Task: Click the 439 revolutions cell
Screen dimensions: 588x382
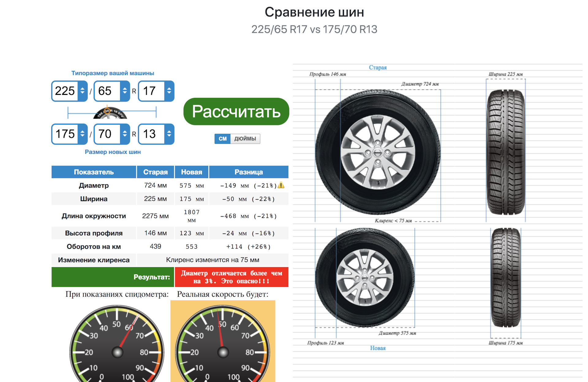Action: point(155,247)
